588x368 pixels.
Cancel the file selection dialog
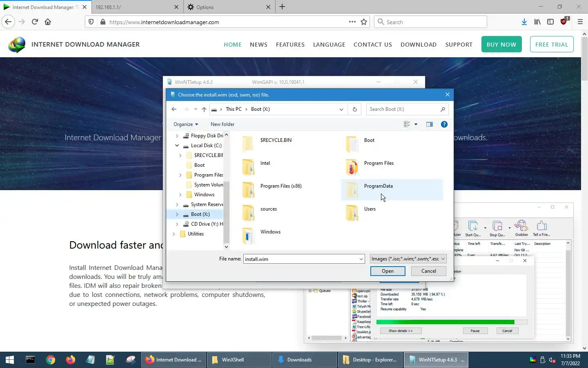(x=428, y=271)
